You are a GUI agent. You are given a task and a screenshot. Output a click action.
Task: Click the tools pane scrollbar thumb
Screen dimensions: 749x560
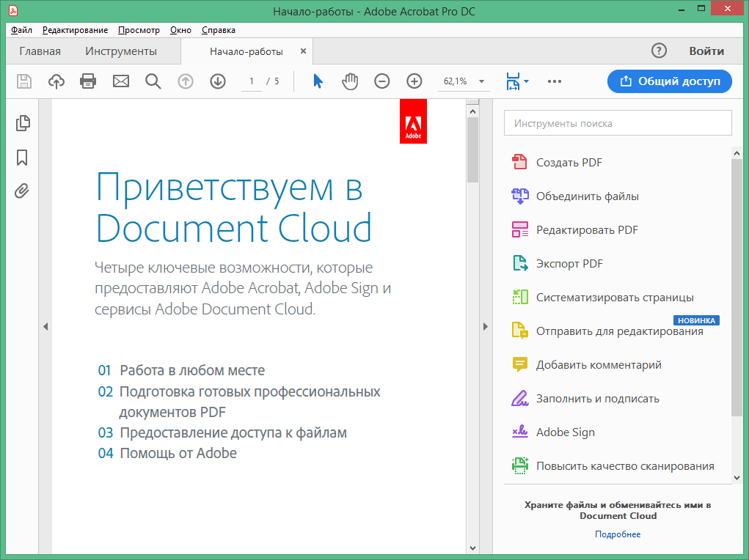point(737,288)
